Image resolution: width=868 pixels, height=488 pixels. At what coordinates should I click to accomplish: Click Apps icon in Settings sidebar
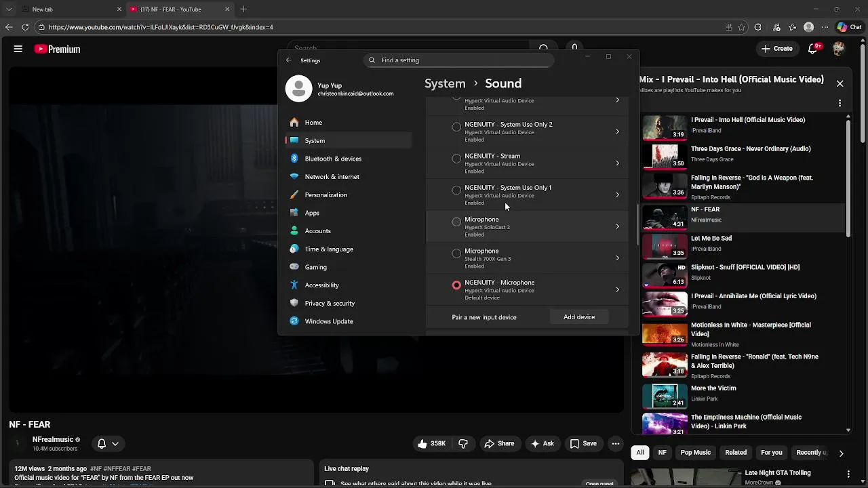pyautogui.click(x=294, y=213)
